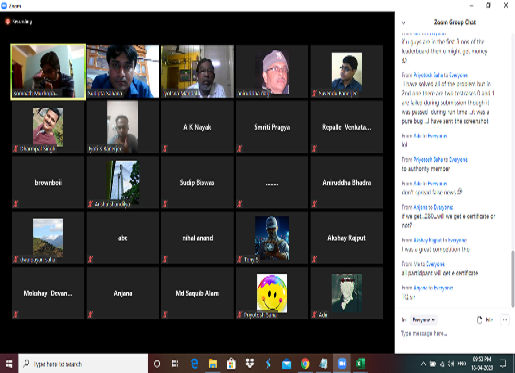Image resolution: width=515 pixels, height=373 pixels.
Task: Open the Excel icon in the taskbar
Action: click(x=360, y=364)
